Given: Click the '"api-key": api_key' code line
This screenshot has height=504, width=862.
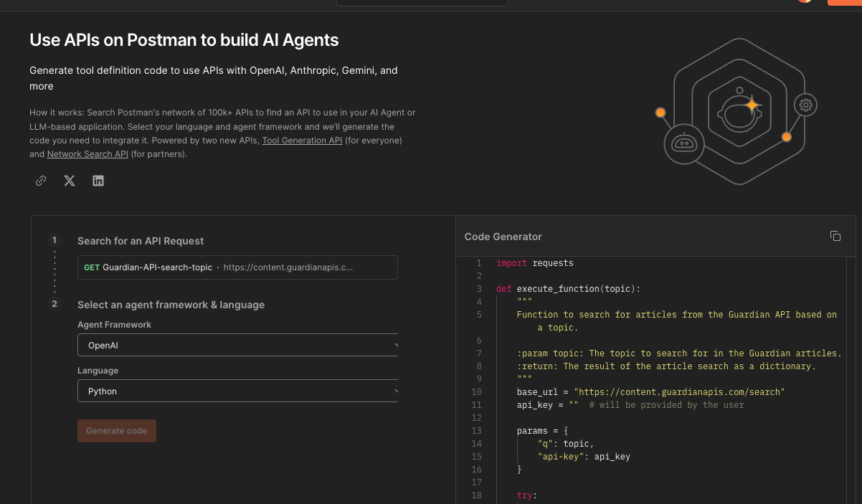Looking at the screenshot, I should click(x=584, y=457).
